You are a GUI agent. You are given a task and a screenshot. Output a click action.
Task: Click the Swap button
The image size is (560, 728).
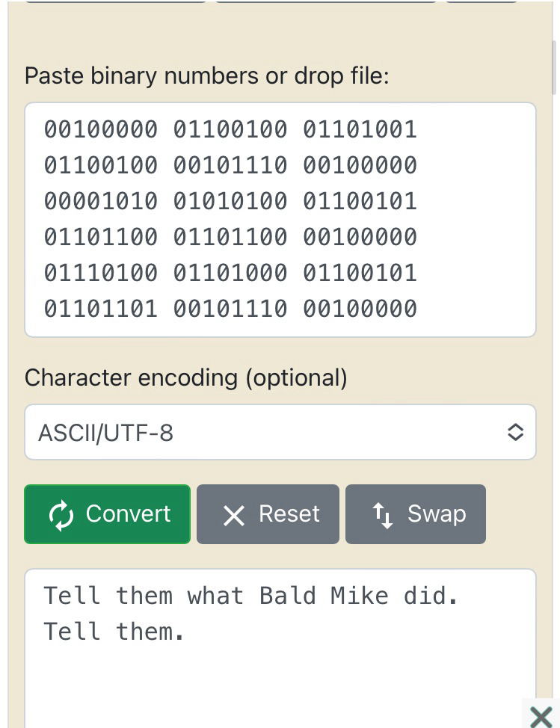pyautogui.click(x=416, y=513)
